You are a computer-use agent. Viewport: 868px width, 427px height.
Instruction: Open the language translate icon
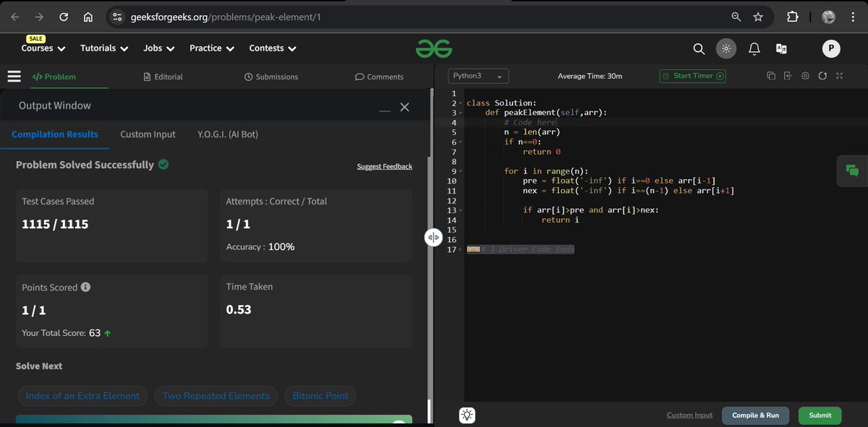click(781, 48)
